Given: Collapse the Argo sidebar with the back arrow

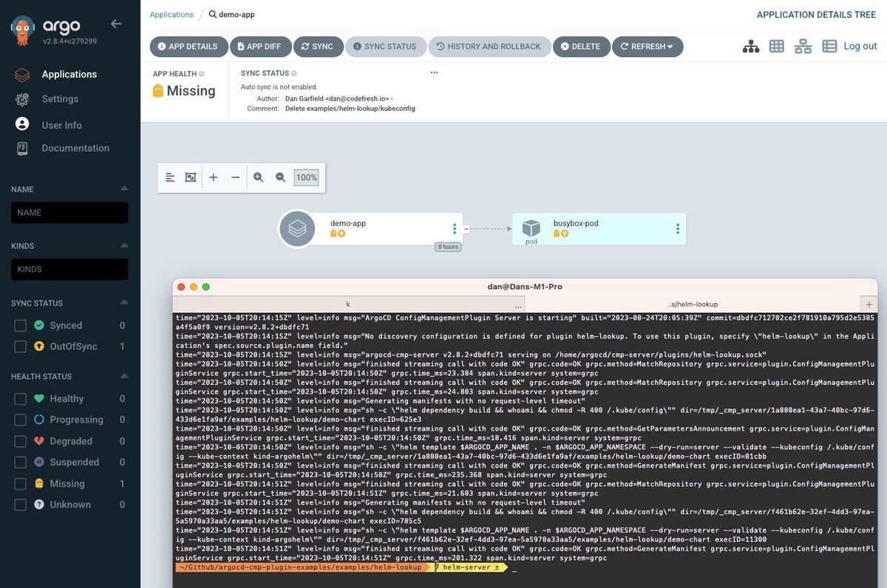Looking at the screenshot, I should tap(116, 24).
